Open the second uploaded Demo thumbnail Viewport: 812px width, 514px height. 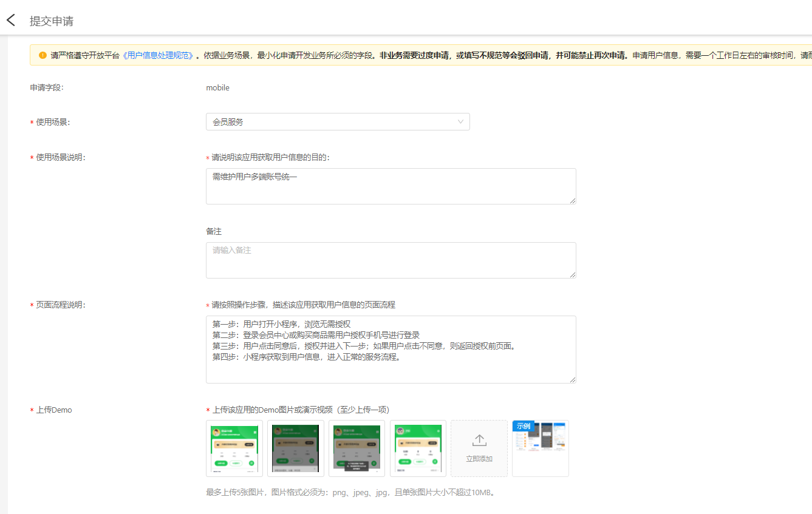(x=296, y=448)
